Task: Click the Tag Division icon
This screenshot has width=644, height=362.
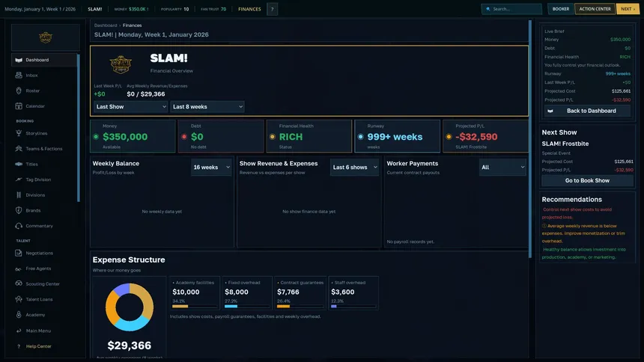Action: (19, 180)
